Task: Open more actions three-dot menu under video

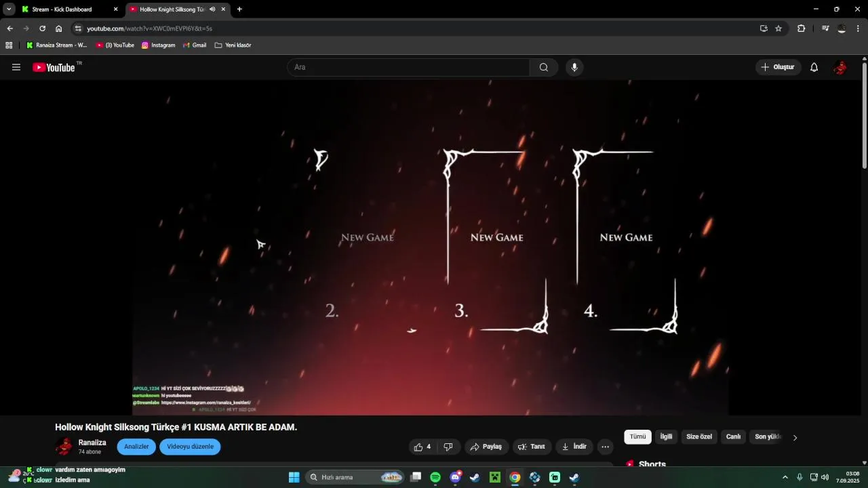Action: coord(606,447)
